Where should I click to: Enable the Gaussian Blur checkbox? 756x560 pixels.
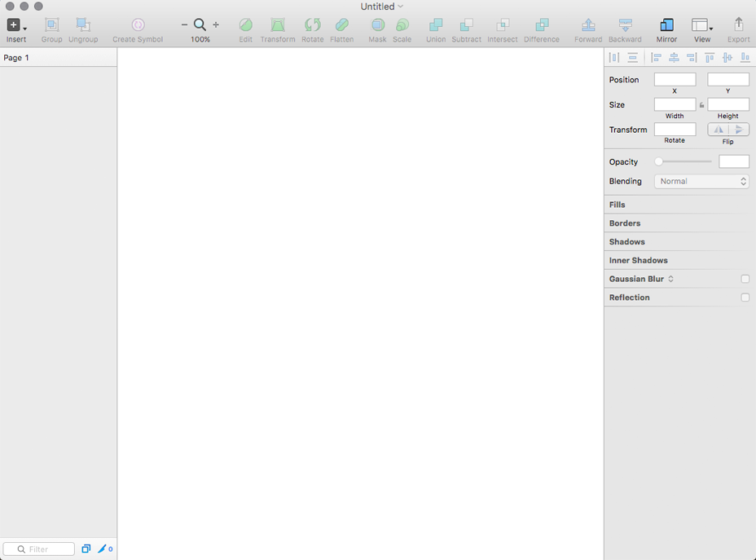pos(745,279)
